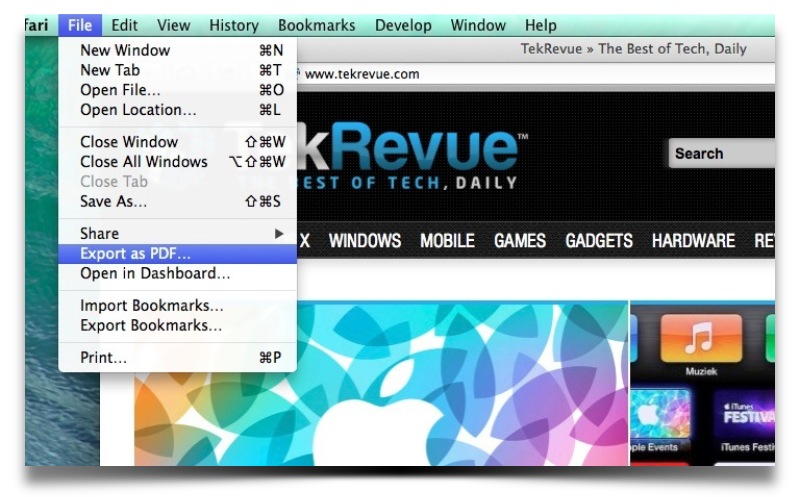Click the TekRevue site Search box
The height and width of the screenshot is (497, 799).
(x=722, y=153)
